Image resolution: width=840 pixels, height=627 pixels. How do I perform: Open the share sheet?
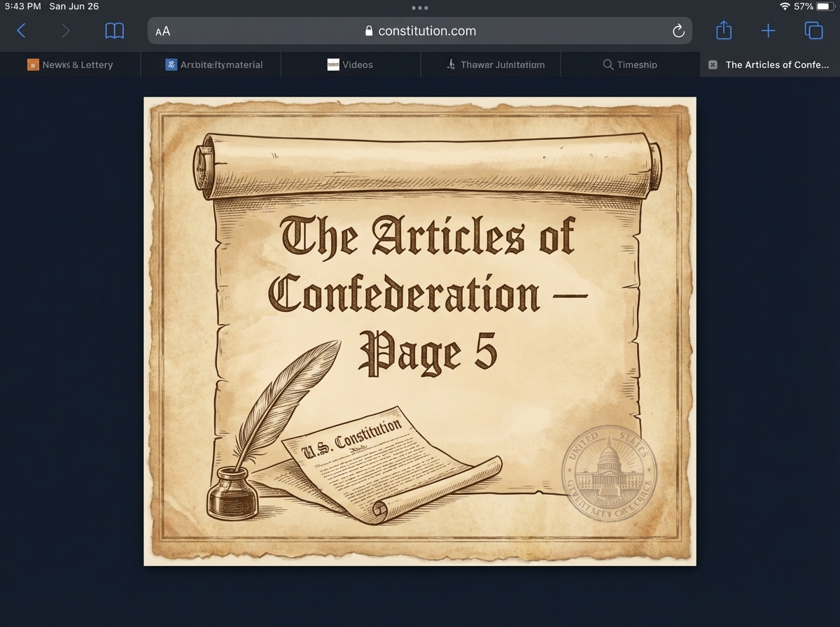tap(723, 31)
